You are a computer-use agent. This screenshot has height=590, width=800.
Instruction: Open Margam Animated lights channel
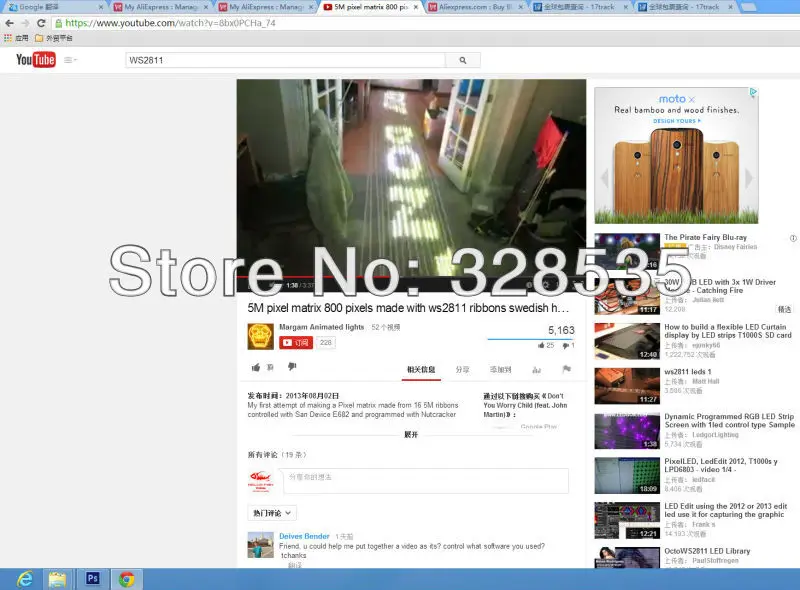321,327
